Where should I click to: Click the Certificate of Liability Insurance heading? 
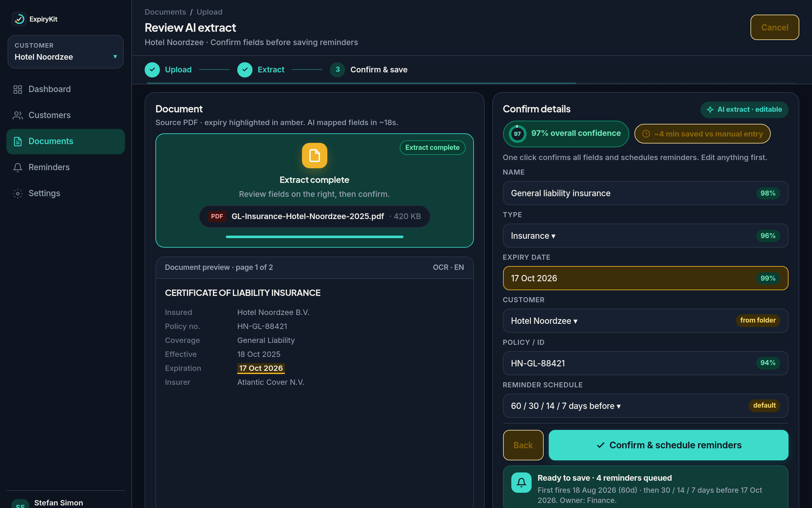243,293
